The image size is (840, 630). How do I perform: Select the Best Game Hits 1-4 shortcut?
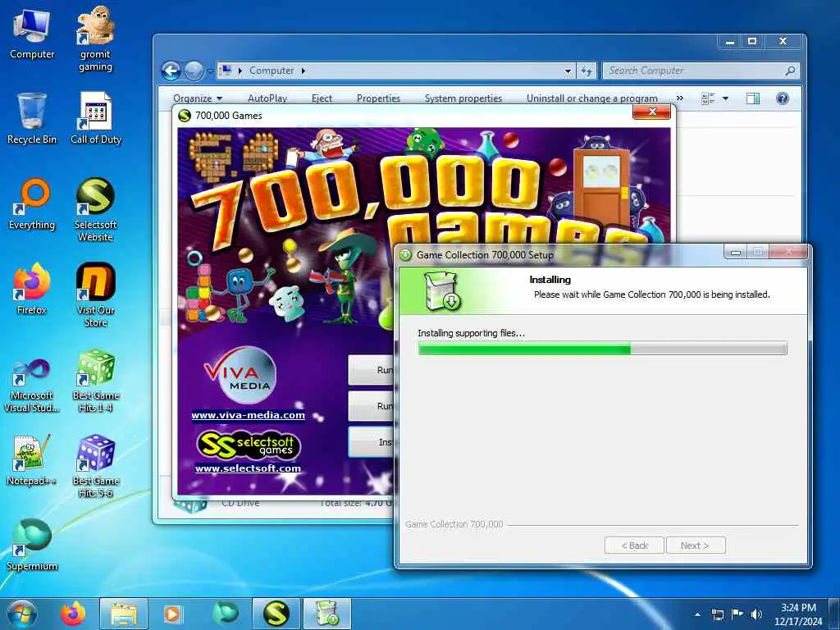(x=95, y=381)
